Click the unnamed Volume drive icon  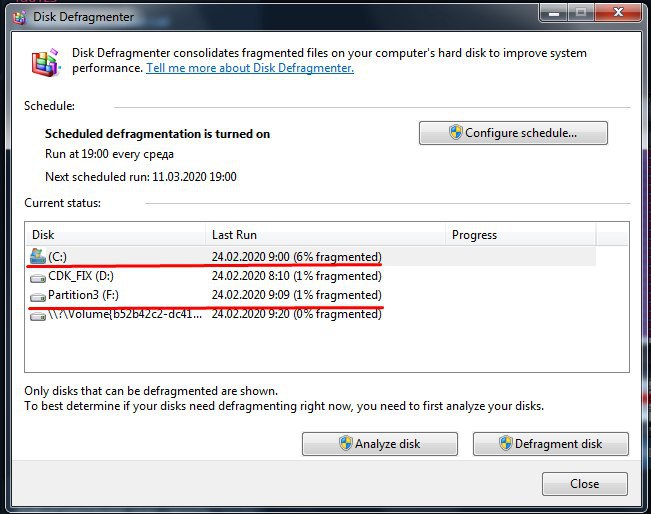[x=39, y=315]
